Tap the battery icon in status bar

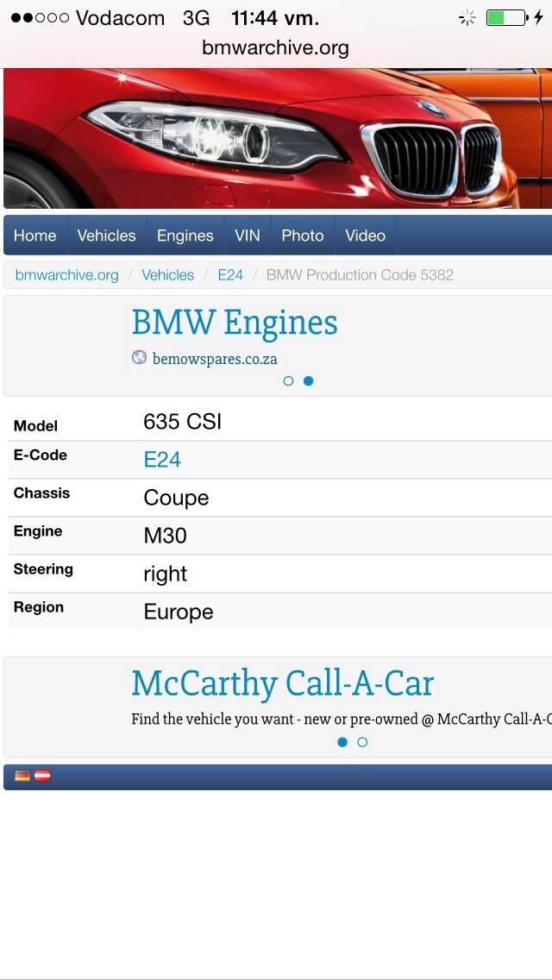(x=506, y=17)
